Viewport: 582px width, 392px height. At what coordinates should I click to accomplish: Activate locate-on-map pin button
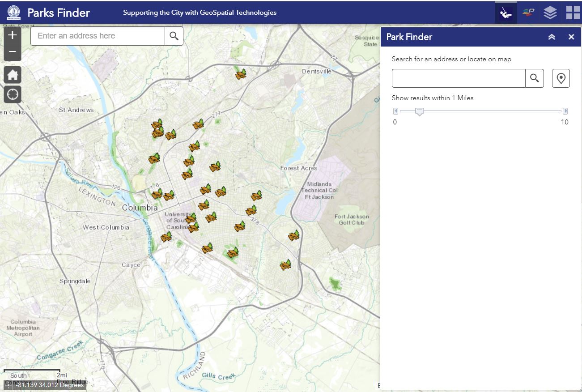(561, 78)
